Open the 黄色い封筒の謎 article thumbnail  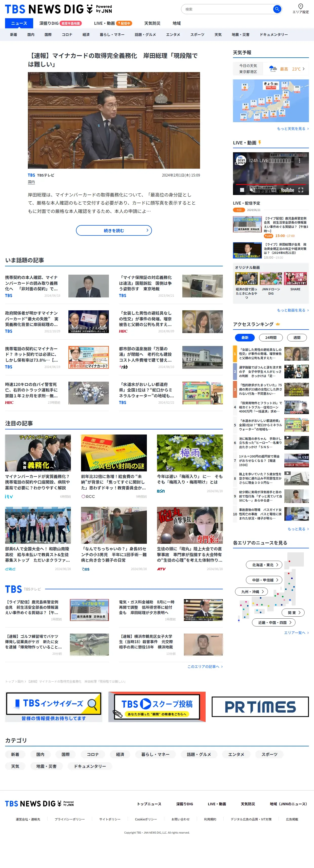[x=114, y=453]
